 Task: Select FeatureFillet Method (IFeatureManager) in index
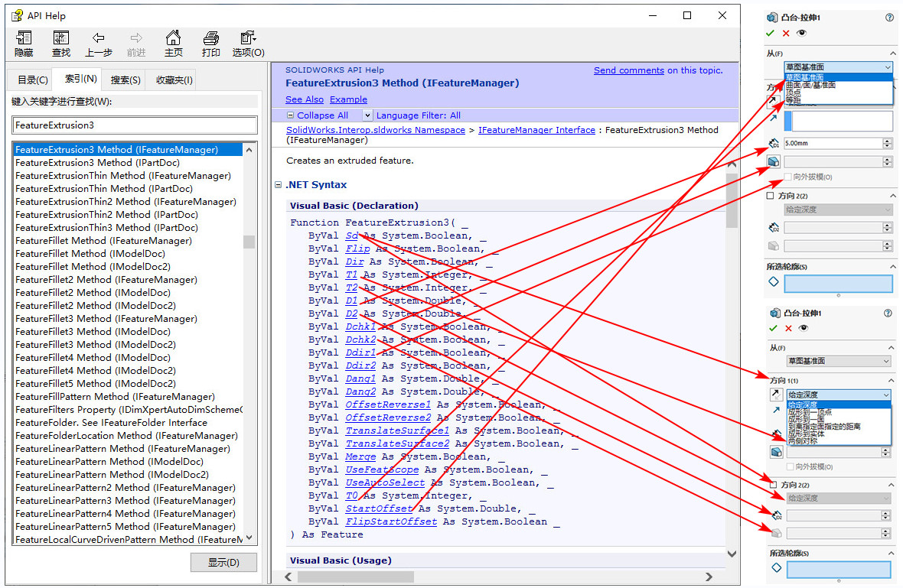(x=103, y=241)
